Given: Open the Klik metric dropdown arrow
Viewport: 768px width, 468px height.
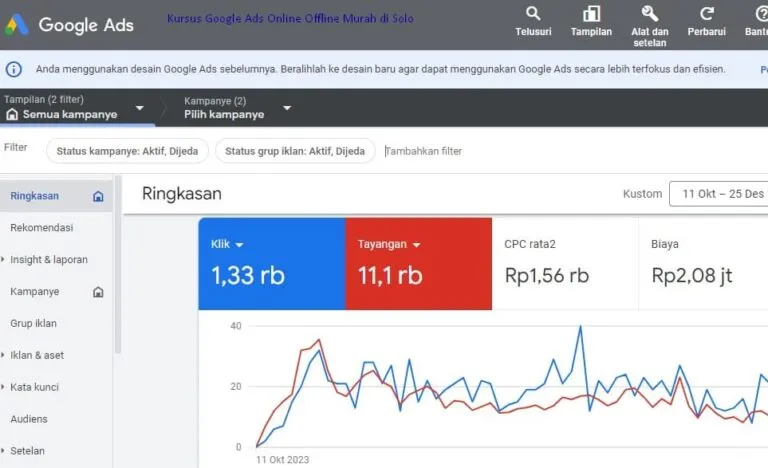Looking at the screenshot, I should [x=240, y=245].
